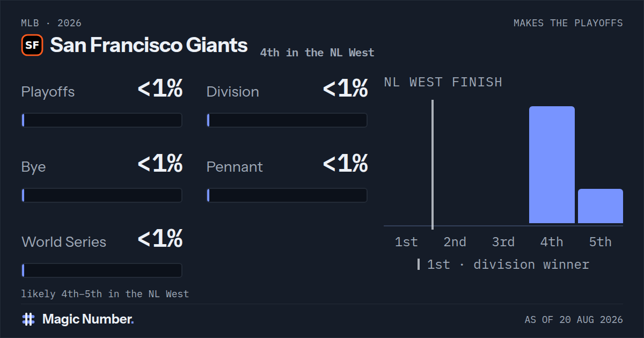
Task: Click the World Series <1% value
Action: coord(160,239)
